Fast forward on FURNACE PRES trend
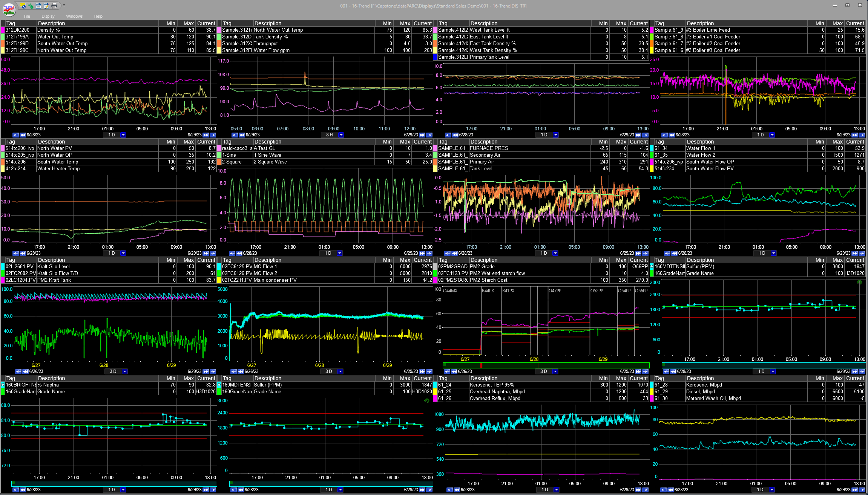868x495 pixels. [x=638, y=253]
